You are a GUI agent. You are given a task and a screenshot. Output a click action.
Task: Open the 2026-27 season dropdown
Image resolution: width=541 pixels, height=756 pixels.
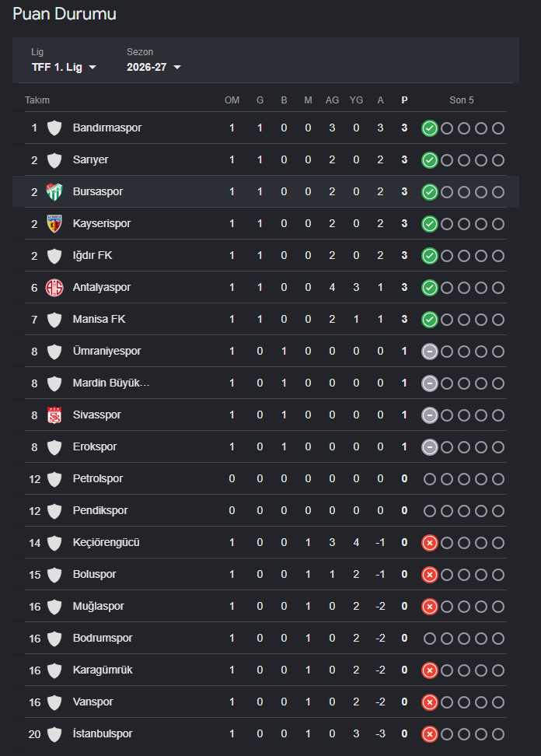click(x=154, y=67)
